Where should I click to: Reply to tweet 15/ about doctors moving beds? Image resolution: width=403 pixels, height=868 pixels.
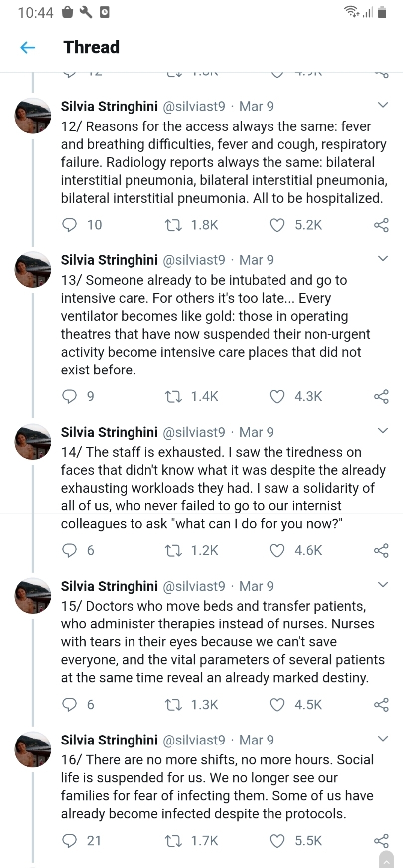(70, 705)
